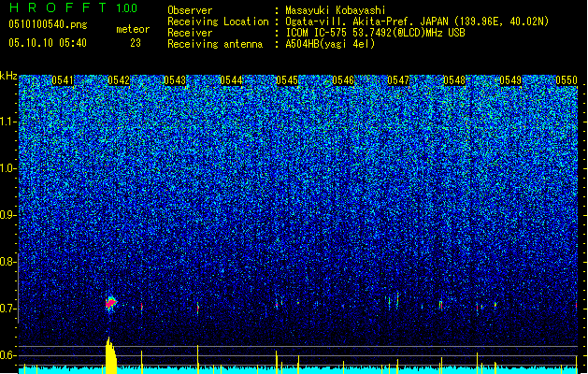Click the 'meteor' label
Screen dimensions: 588x374
click(133, 29)
